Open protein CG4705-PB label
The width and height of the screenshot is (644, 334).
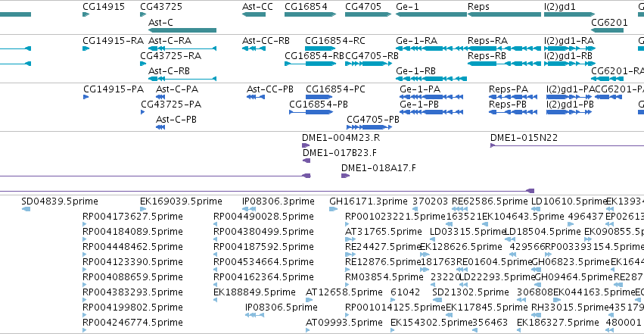pos(373,120)
